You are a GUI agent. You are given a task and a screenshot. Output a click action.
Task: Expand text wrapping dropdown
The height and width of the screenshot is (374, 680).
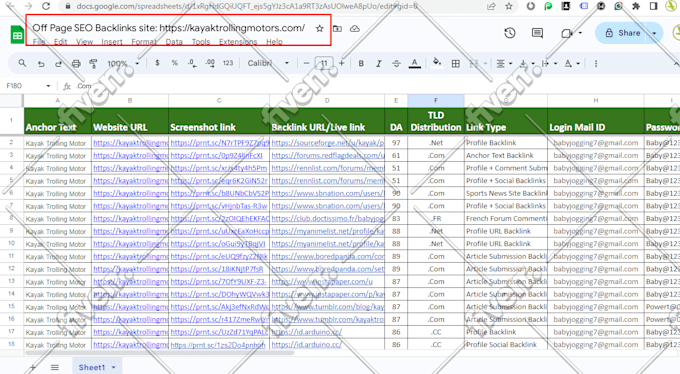coord(556,64)
